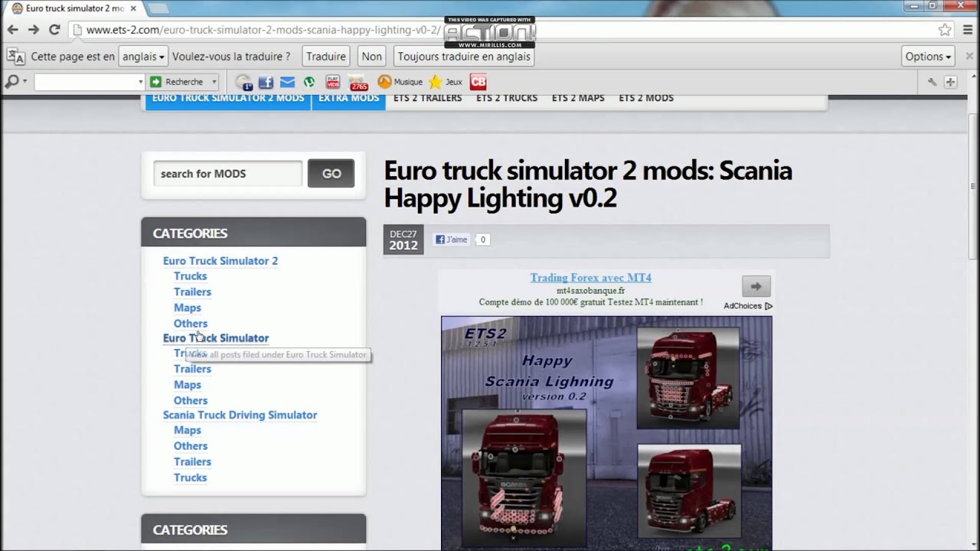Image resolution: width=980 pixels, height=551 pixels.
Task: Open Others under Scania Truck Driving Simulator
Action: [191, 446]
